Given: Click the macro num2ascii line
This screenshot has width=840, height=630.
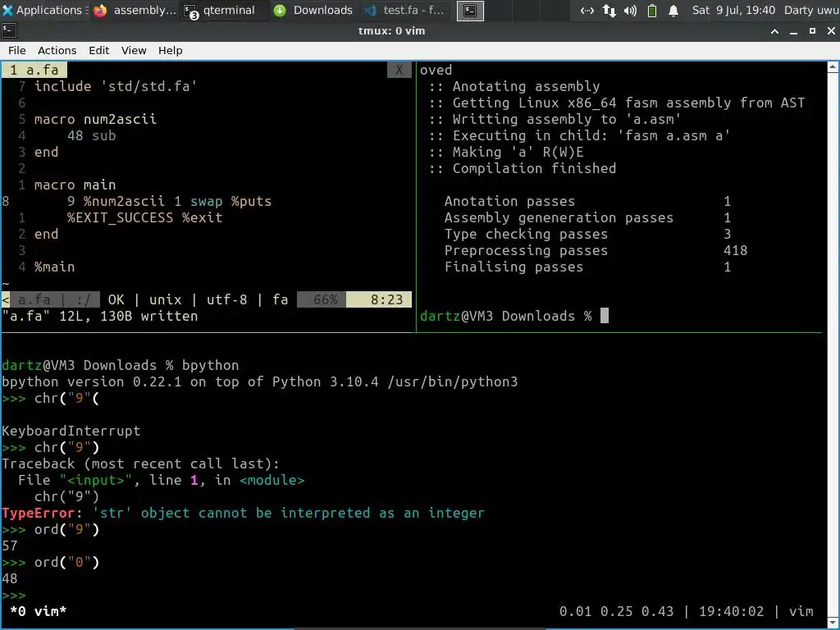Looking at the screenshot, I should (x=95, y=119).
